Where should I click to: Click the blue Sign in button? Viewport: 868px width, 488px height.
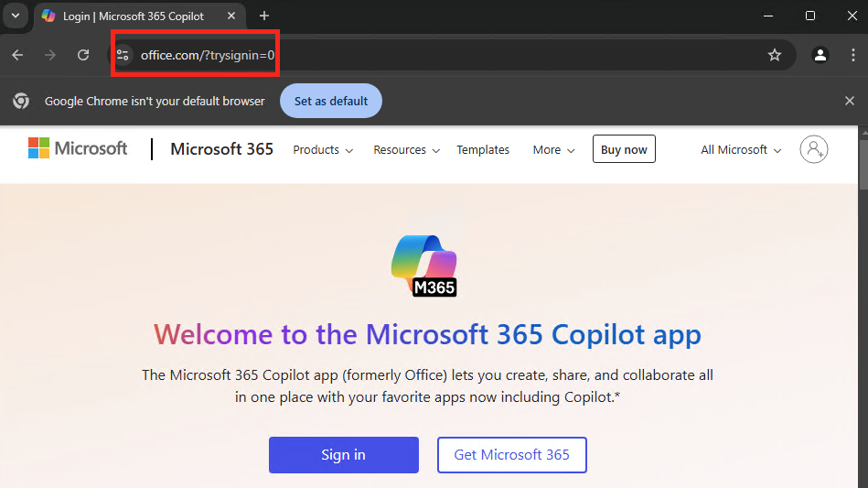pyautogui.click(x=344, y=455)
